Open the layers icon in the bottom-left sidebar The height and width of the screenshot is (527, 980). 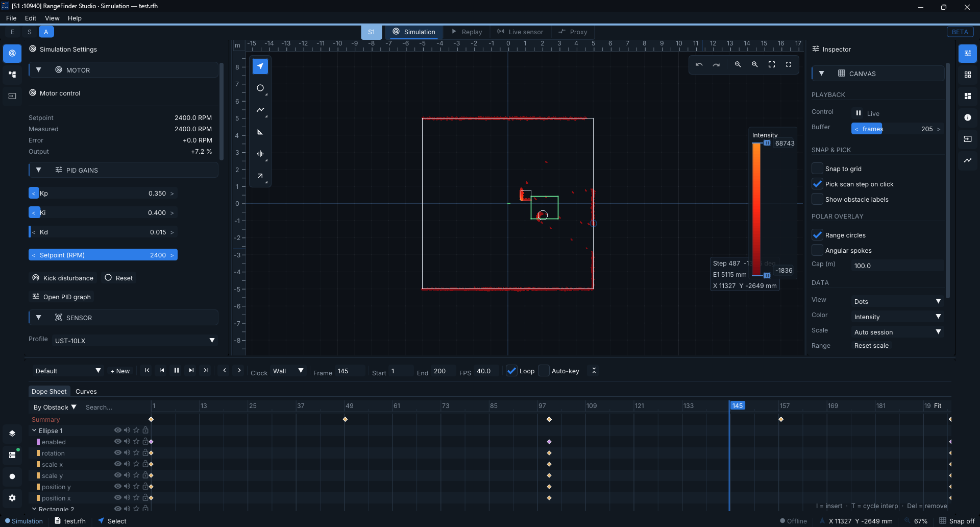pyautogui.click(x=12, y=434)
